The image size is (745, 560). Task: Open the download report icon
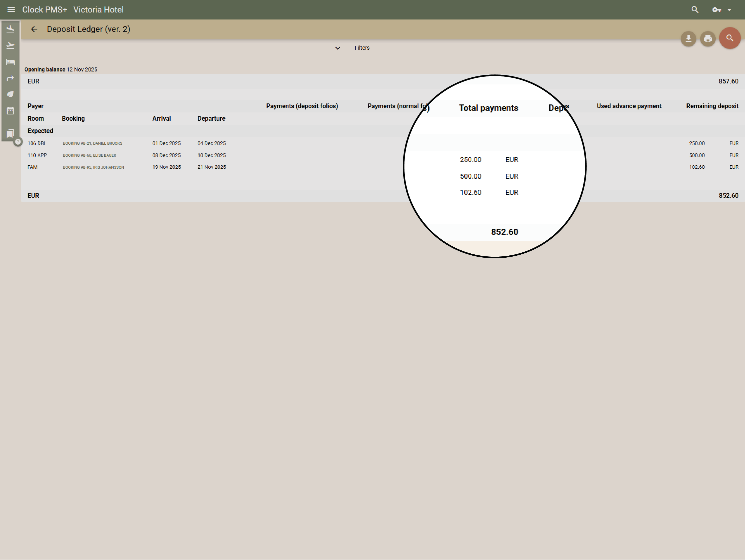[x=688, y=39]
